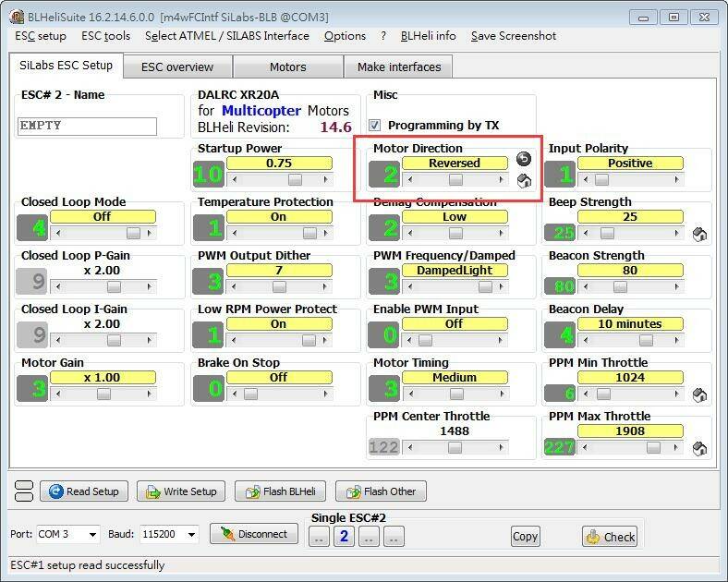Switch to the Make interfaces tab

399,67
